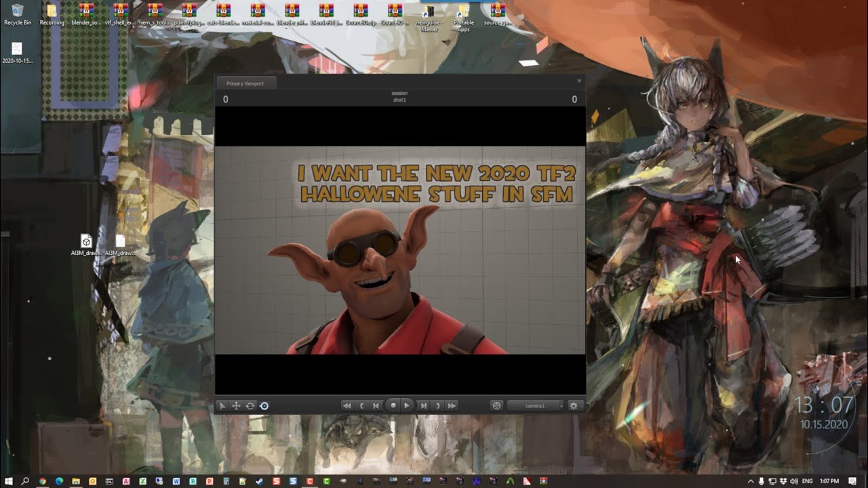
Task: Play the shot in the viewport
Action: (407, 406)
